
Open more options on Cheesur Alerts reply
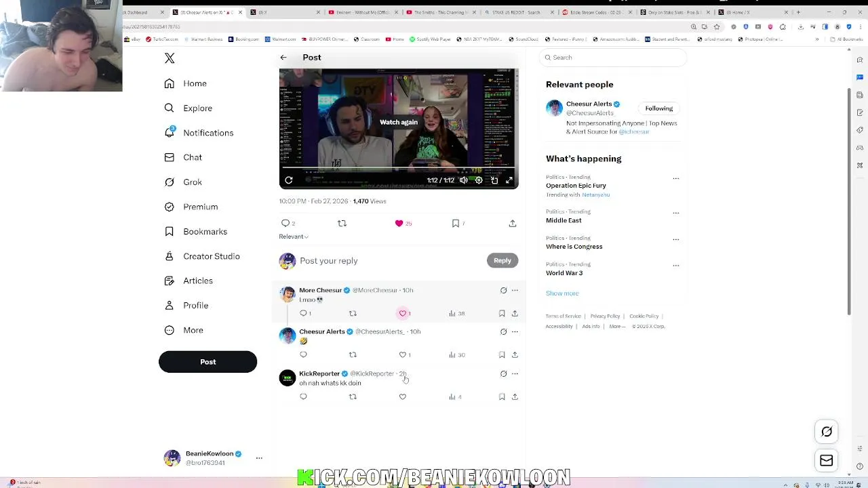tap(515, 331)
